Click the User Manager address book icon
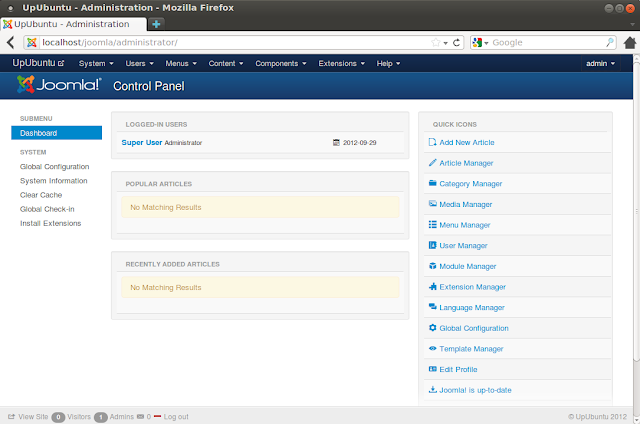This screenshot has height=424, width=640. 433,245
